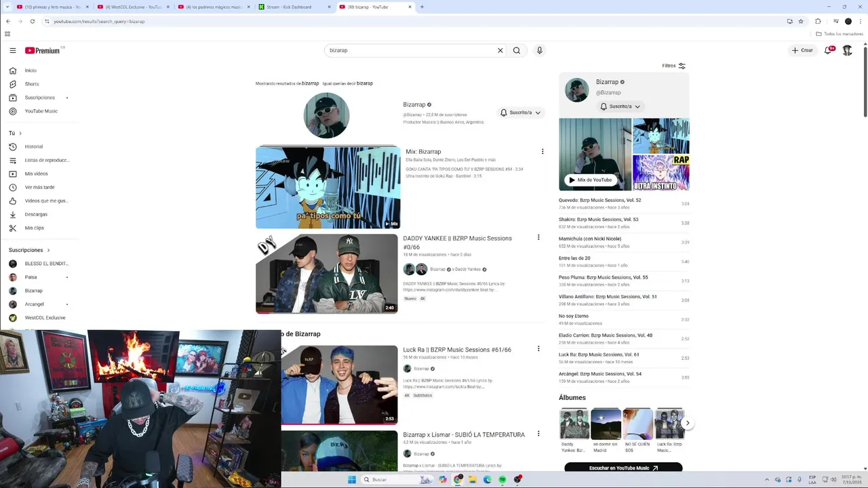Open the Suscrito/a dropdown on channel result
The width and height of the screenshot is (868, 488).
pos(520,113)
